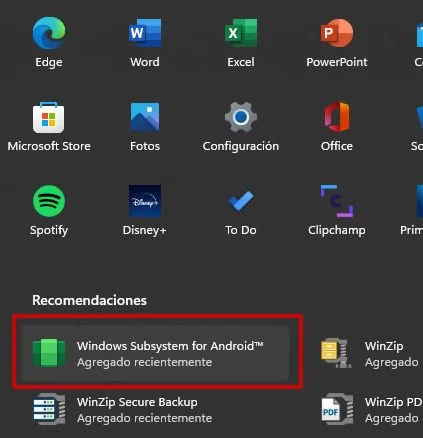This screenshot has width=423, height=438.
Task: Open Configuración gear icon
Action: pos(241,117)
